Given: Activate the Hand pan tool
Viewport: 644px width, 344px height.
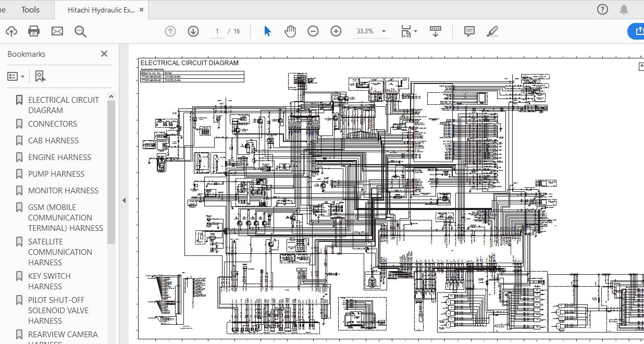Looking at the screenshot, I should 290,31.
